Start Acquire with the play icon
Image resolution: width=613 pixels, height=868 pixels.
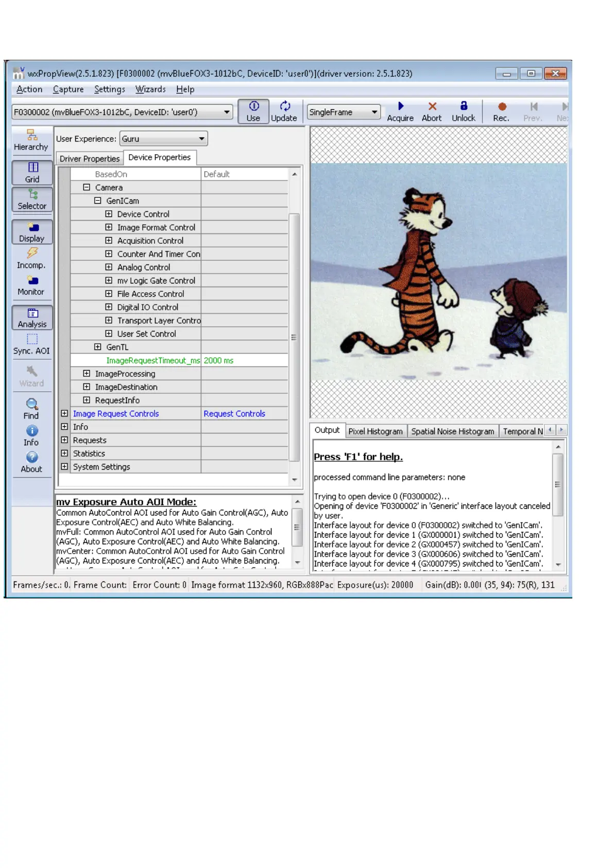pos(400,111)
